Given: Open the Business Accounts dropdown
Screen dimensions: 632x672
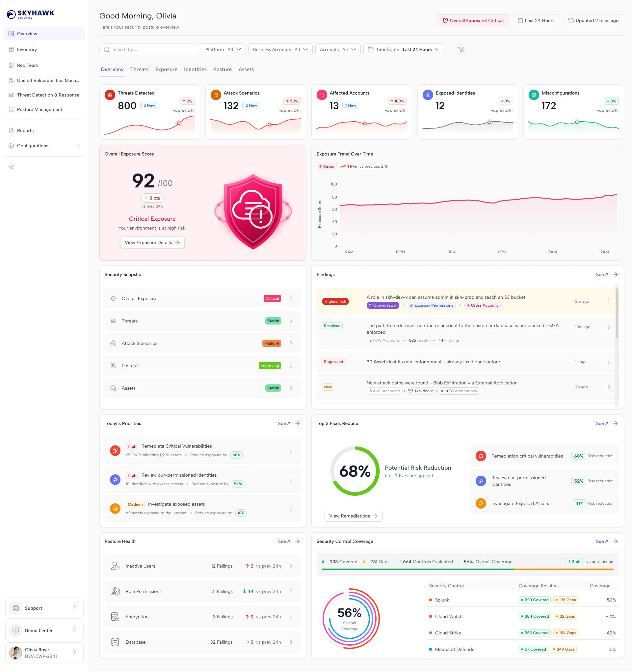Looking at the screenshot, I should [280, 49].
